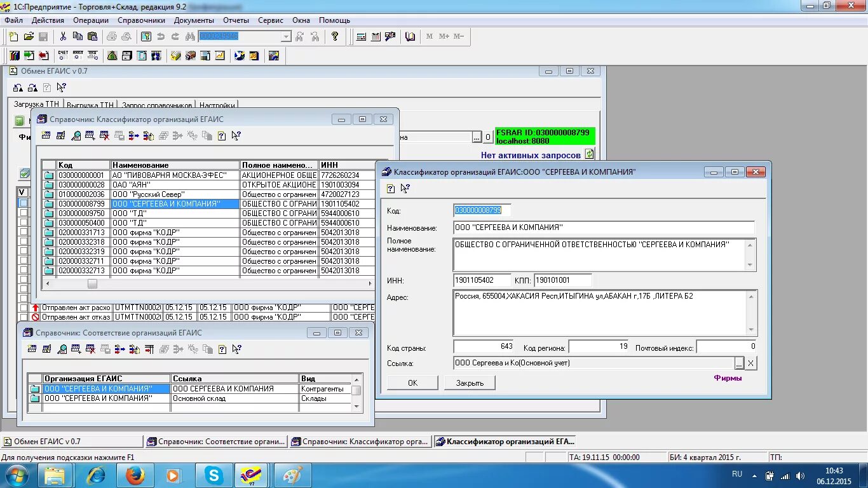868x488 pixels.
Task: Open Internet Explorer from the taskbar
Action: (x=95, y=475)
